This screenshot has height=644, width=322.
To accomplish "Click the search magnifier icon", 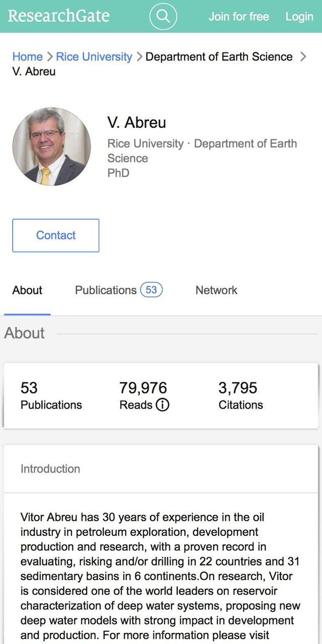I will [x=163, y=17].
